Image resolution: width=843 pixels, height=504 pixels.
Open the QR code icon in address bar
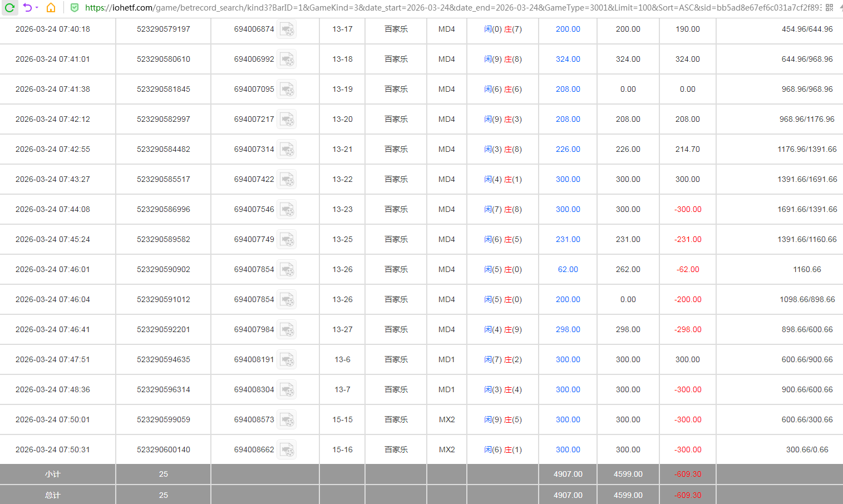pyautogui.click(x=829, y=8)
